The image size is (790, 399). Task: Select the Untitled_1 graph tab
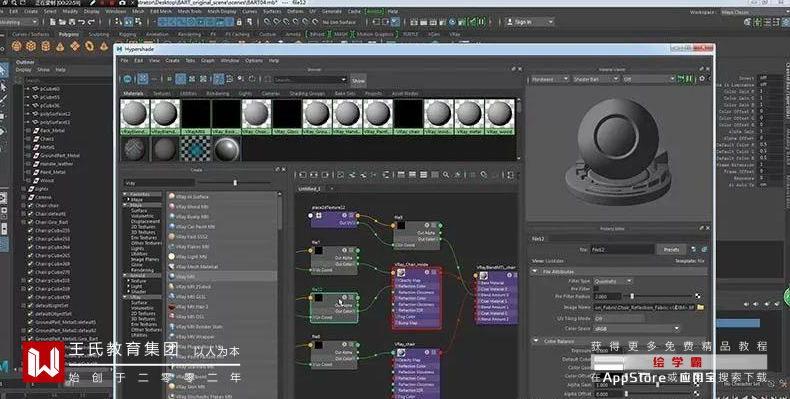click(309, 189)
